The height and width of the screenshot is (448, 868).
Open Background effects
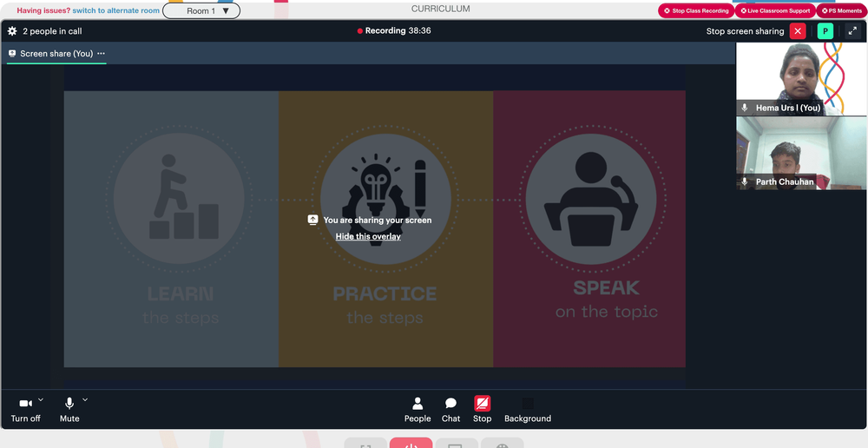point(528,409)
